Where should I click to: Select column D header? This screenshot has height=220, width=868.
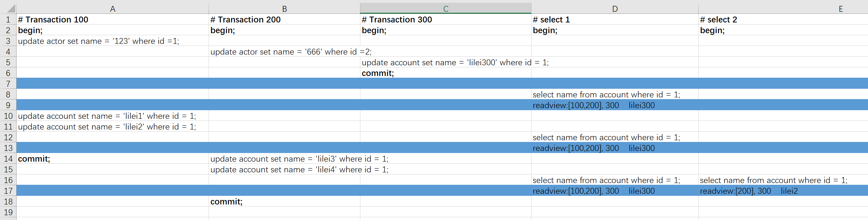(x=615, y=8)
